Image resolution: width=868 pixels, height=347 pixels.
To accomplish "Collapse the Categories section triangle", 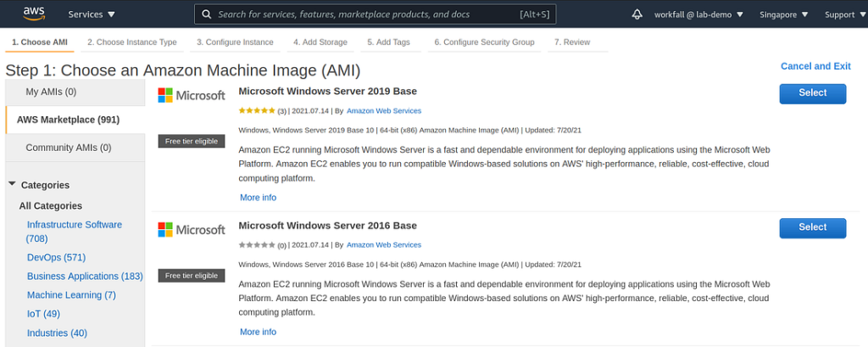I will (12, 184).
